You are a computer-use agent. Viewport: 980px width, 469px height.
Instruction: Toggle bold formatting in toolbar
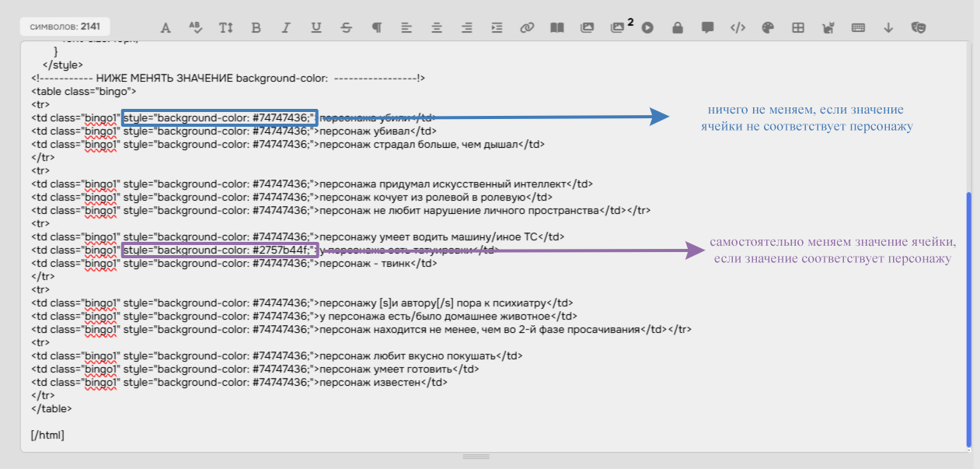pyautogui.click(x=256, y=28)
